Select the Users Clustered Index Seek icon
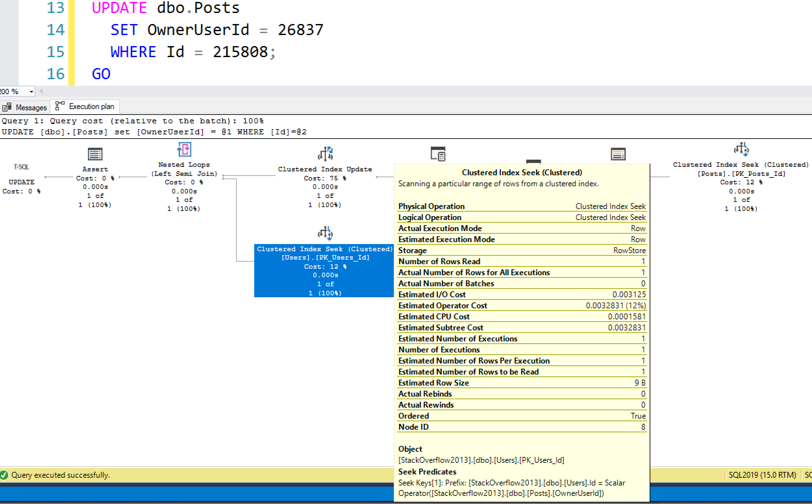 [x=325, y=233]
